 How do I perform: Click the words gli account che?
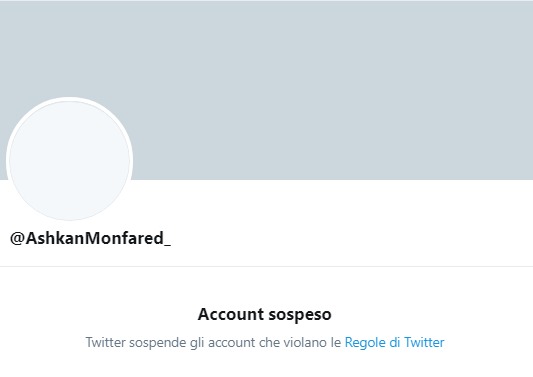[235, 343]
